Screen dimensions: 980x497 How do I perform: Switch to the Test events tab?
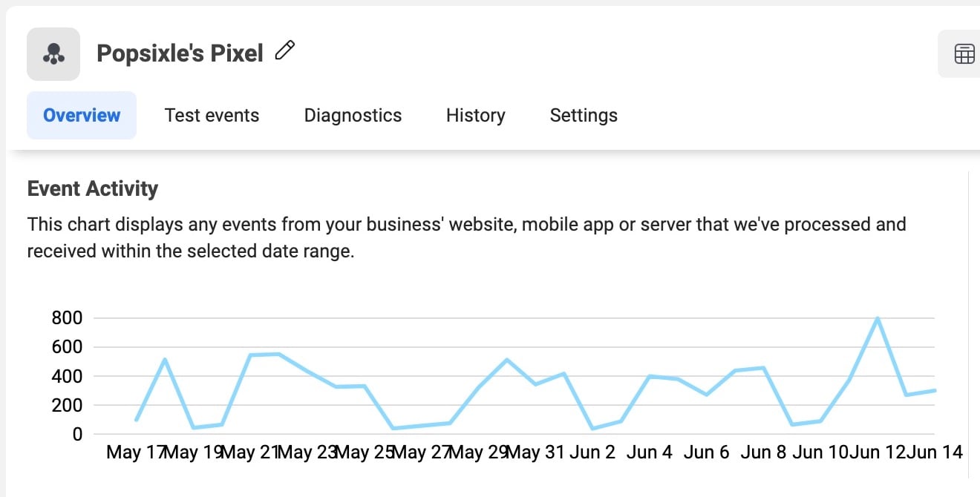(x=212, y=115)
